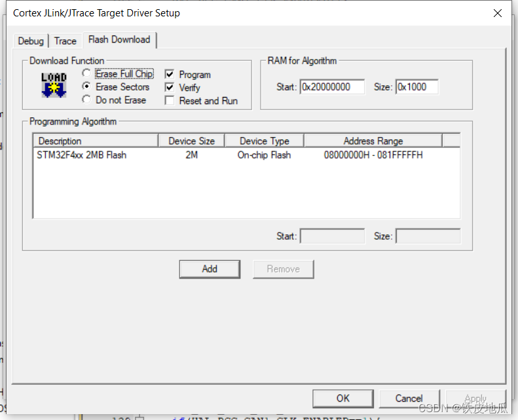Switch to the Debug tab
The height and width of the screenshot is (420, 518).
point(31,41)
